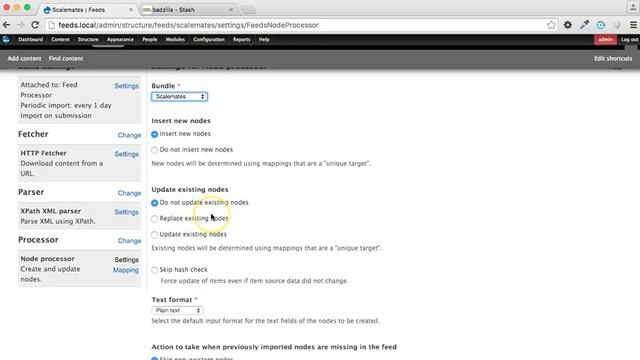The height and width of the screenshot is (360, 640).
Task: Open the gear extension icon
Action: 568,25
